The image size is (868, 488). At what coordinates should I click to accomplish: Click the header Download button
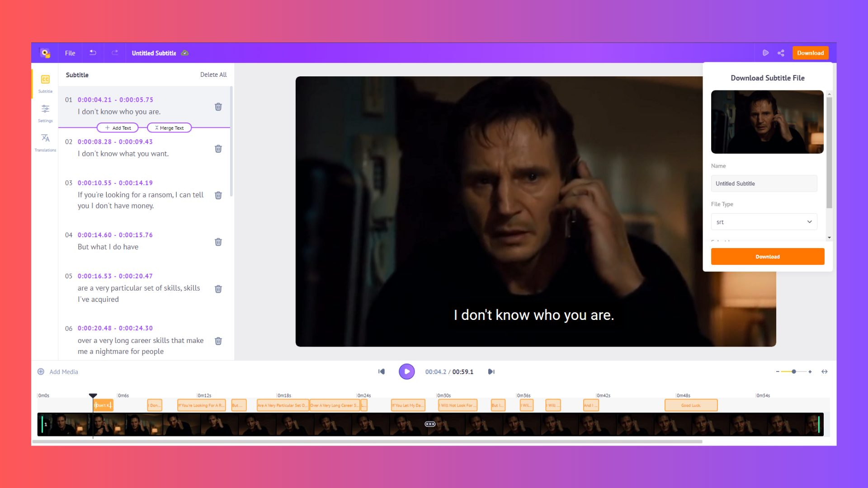pos(810,53)
